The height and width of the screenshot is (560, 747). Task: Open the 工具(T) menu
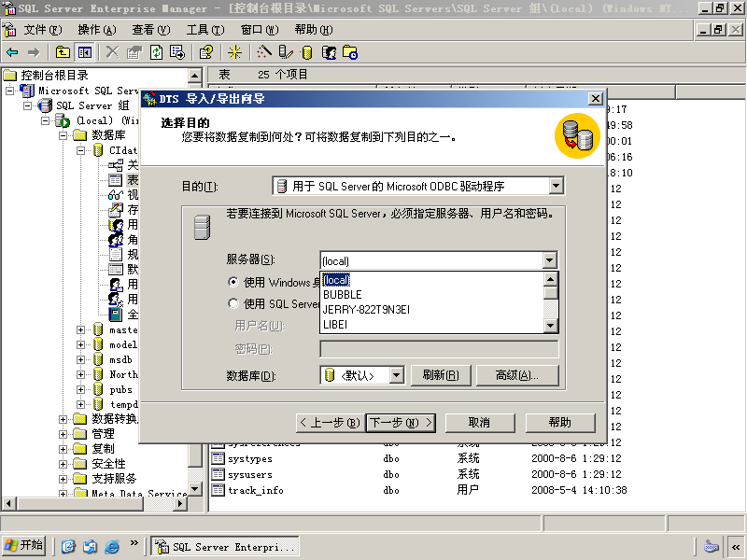pyautogui.click(x=205, y=30)
